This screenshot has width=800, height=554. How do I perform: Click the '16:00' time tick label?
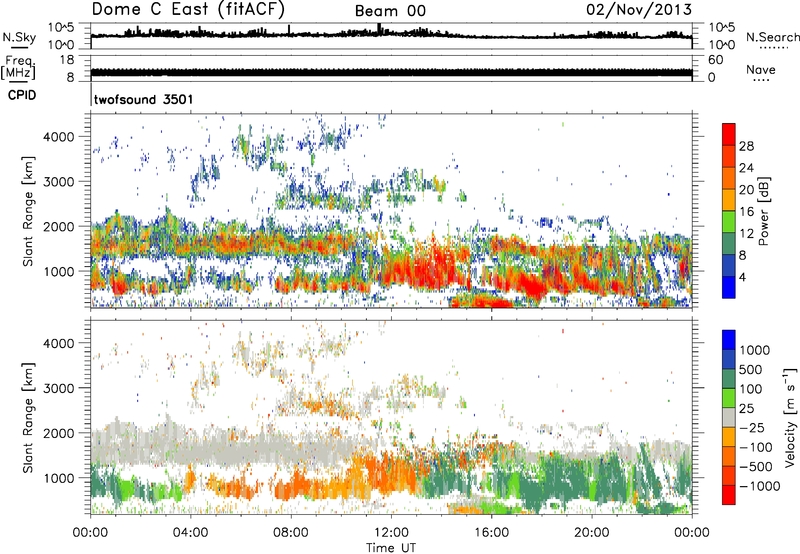pyautogui.click(x=491, y=533)
